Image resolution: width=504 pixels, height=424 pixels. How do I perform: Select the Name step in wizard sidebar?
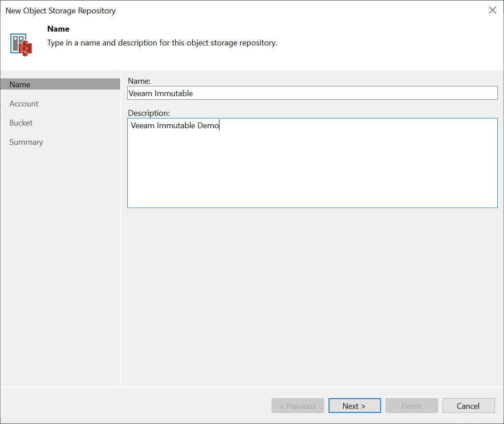[61, 84]
